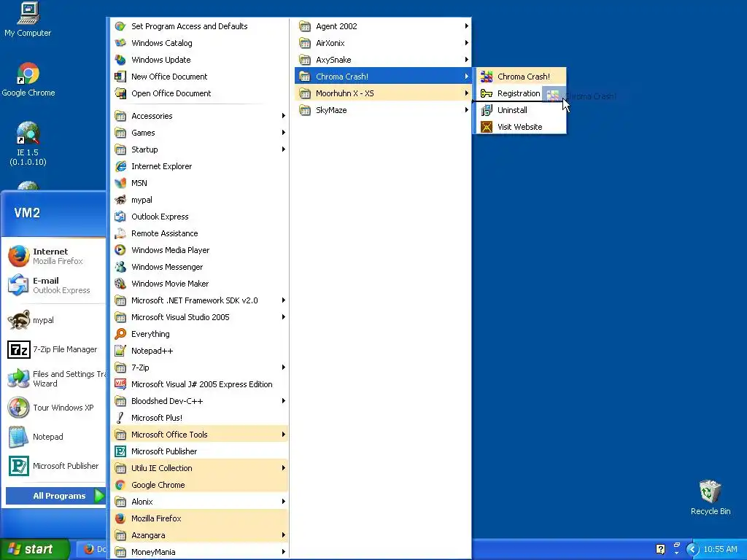The height and width of the screenshot is (560, 747).
Task: Open Notepad++ from programs list
Action: point(200,351)
